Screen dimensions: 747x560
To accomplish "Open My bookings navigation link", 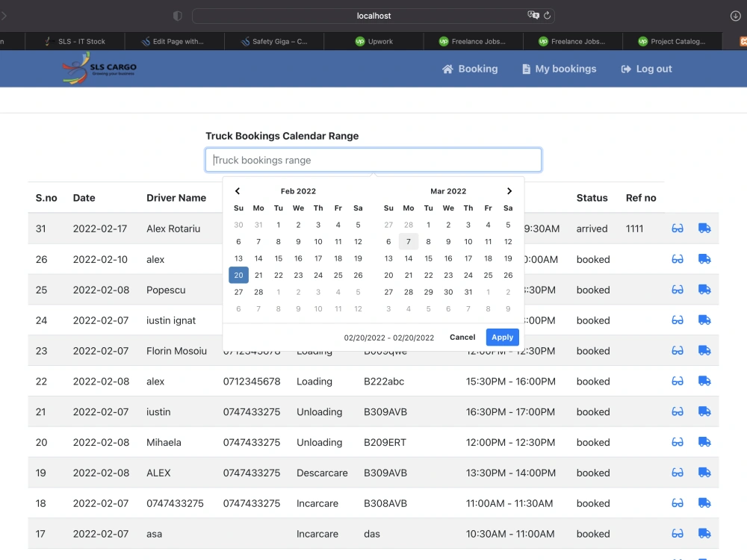I will [560, 69].
